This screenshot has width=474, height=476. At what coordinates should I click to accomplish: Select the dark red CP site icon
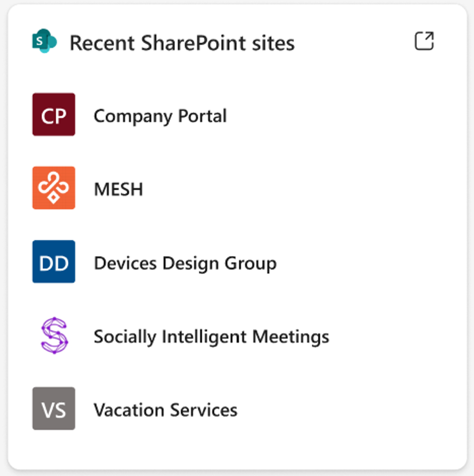pyautogui.click(x=53, y=114)
